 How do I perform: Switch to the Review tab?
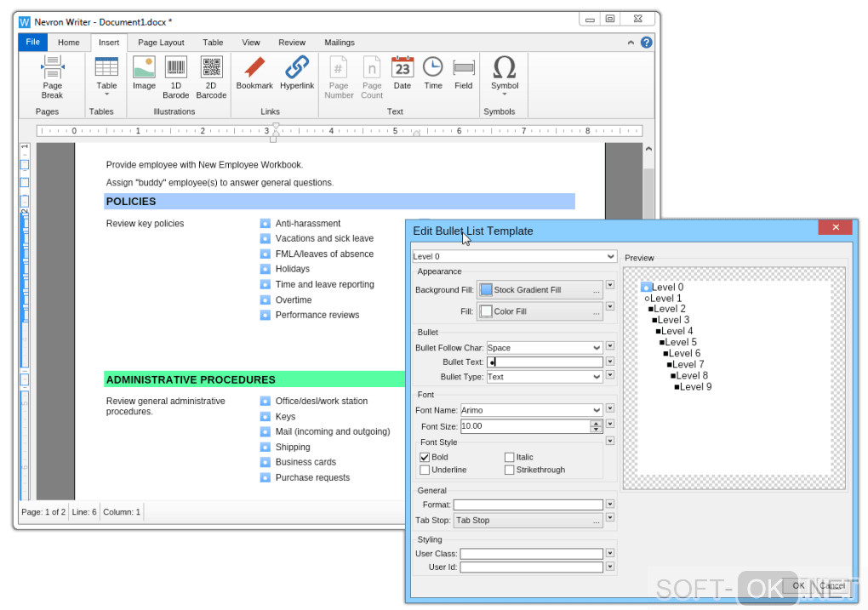coord(292,43)
